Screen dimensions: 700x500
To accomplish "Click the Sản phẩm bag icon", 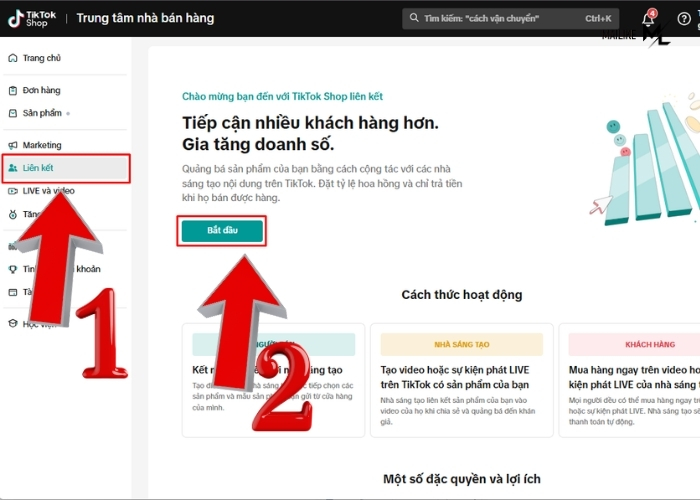I will (13, 113).
